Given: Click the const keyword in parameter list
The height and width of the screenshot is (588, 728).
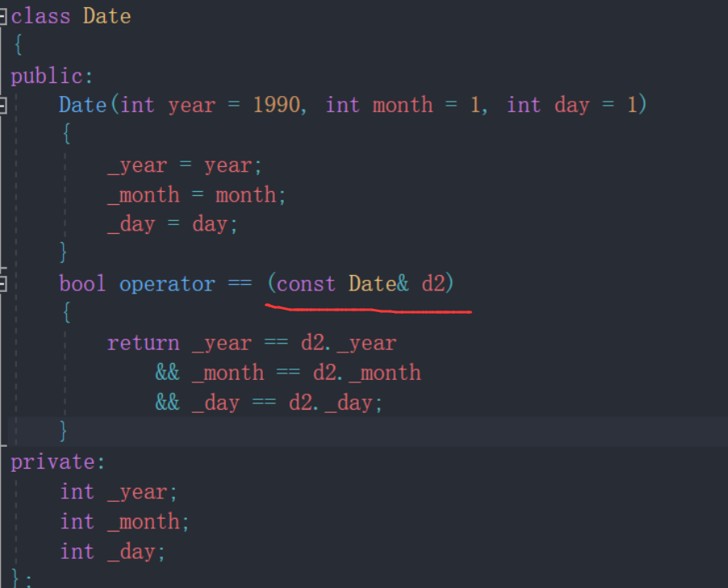Looking at the screenshot, I should [x=306, y=284].
